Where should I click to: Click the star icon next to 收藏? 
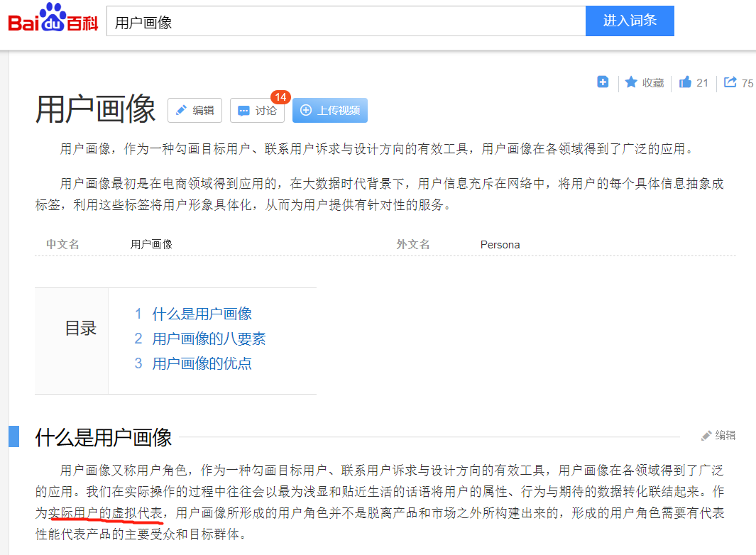(632, 82)
